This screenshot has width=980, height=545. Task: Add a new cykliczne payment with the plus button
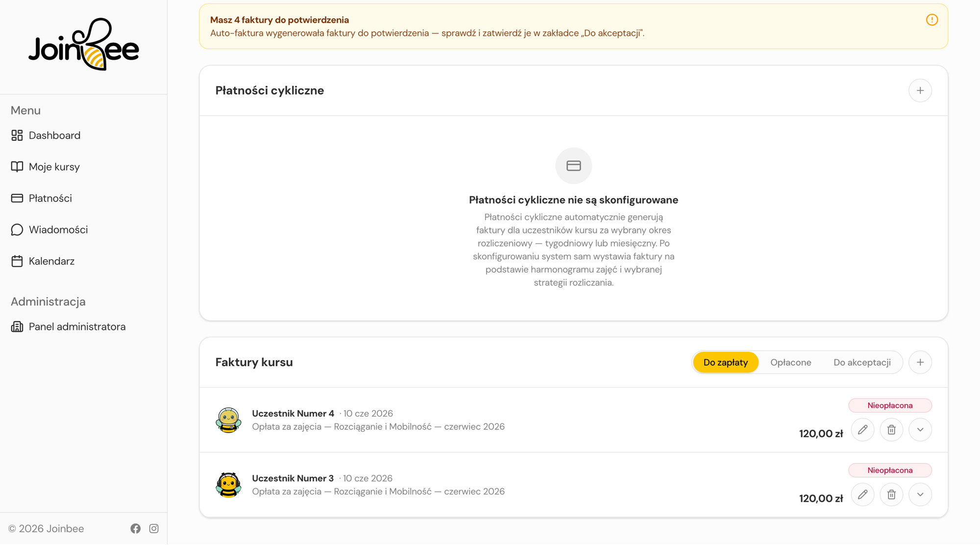pyautogui.click(x=920, y=91)
